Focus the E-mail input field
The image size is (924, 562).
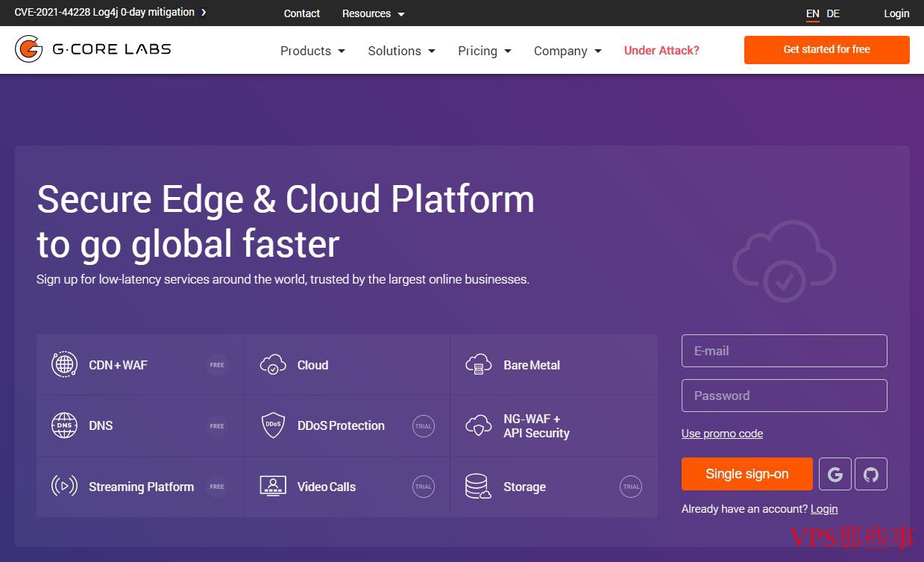point(785,351)
